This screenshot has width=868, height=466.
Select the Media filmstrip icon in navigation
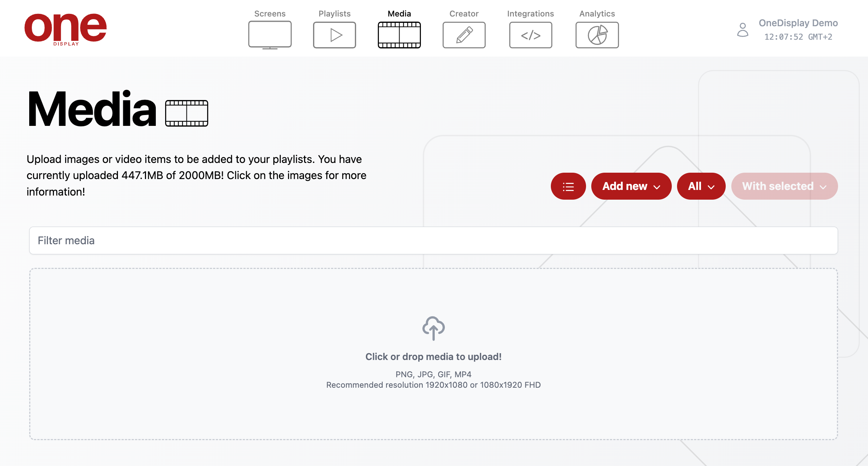(x=399, y=35)
